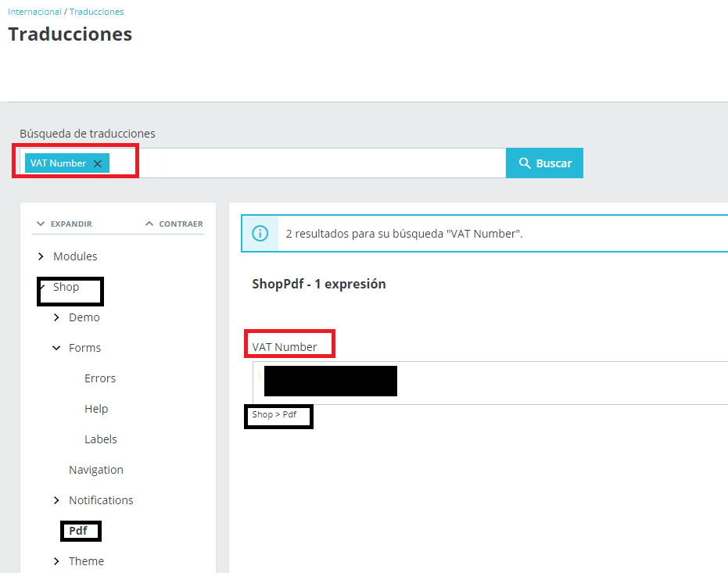Click the ShopPdf - 1 expresión heading
This screenshot has width=728, height=573.
pyautogui.click(x=319, y=284)
